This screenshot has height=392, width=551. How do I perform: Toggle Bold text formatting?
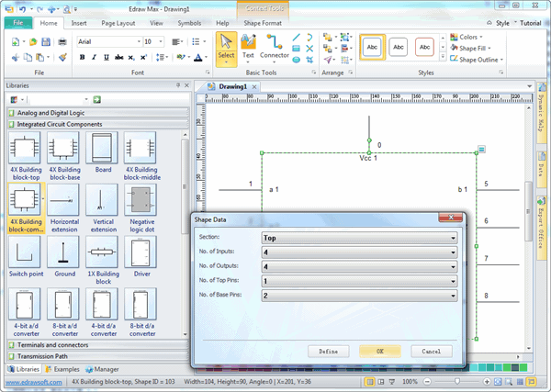pyautogui.click(x=82, y=57)
